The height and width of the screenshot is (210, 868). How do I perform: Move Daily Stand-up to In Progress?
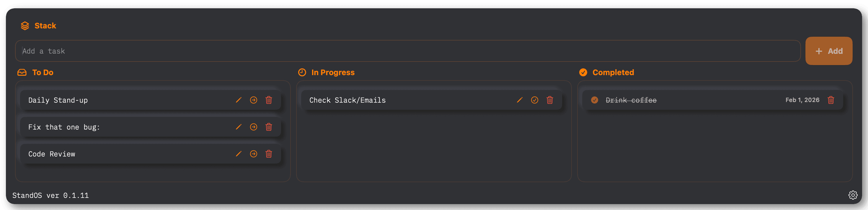(x=254, y=100)
